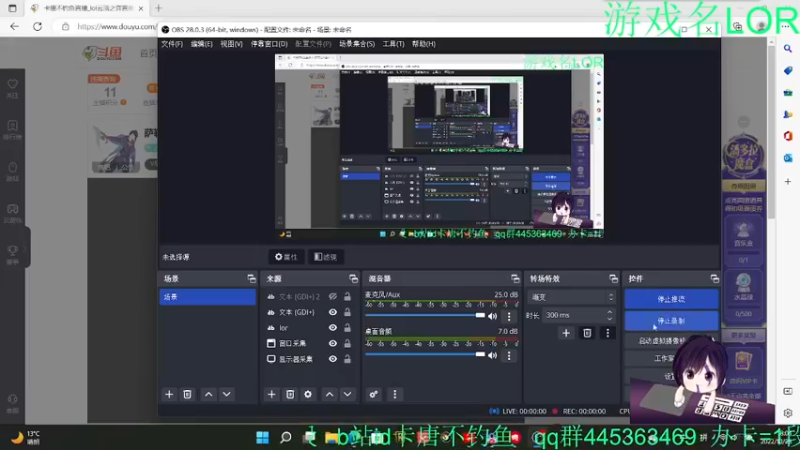800x450 pixels.
Task: Toggle the lock on the lor source
Action: 347,328
